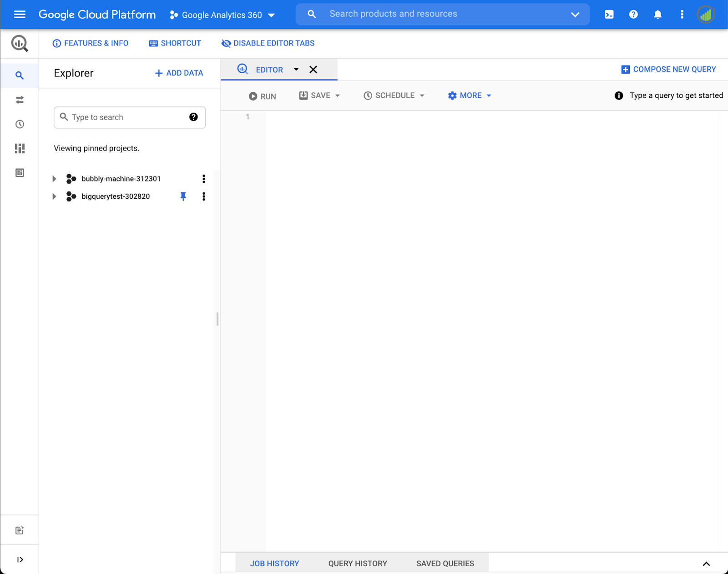Open the dashboard tiles icon in sidebar
Screen dimensions: 728x574
click(20, 148)
